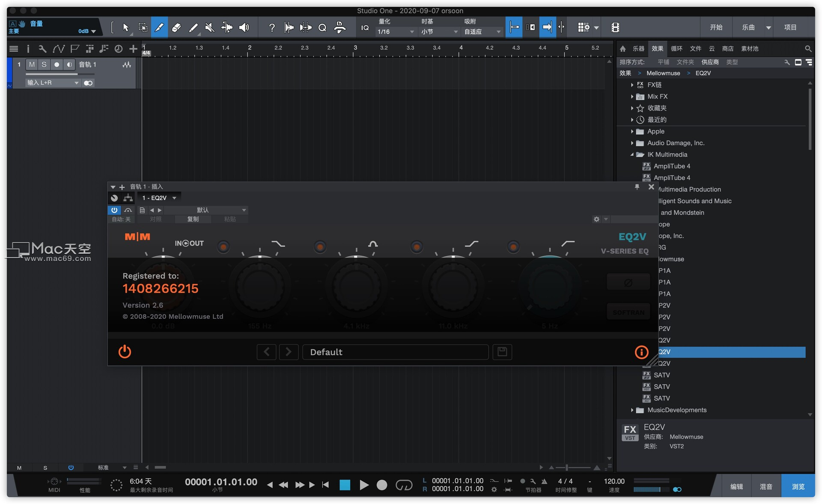822x504 pixels.
Task: Click the question mark help icon
Action: click(271, 28)
